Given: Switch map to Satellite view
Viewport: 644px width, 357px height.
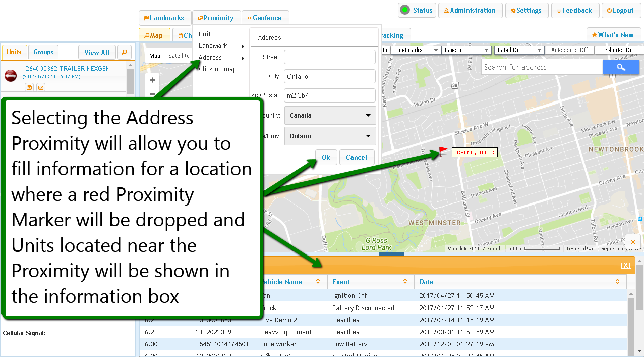Looking at the screenshot, I should 179,56.
